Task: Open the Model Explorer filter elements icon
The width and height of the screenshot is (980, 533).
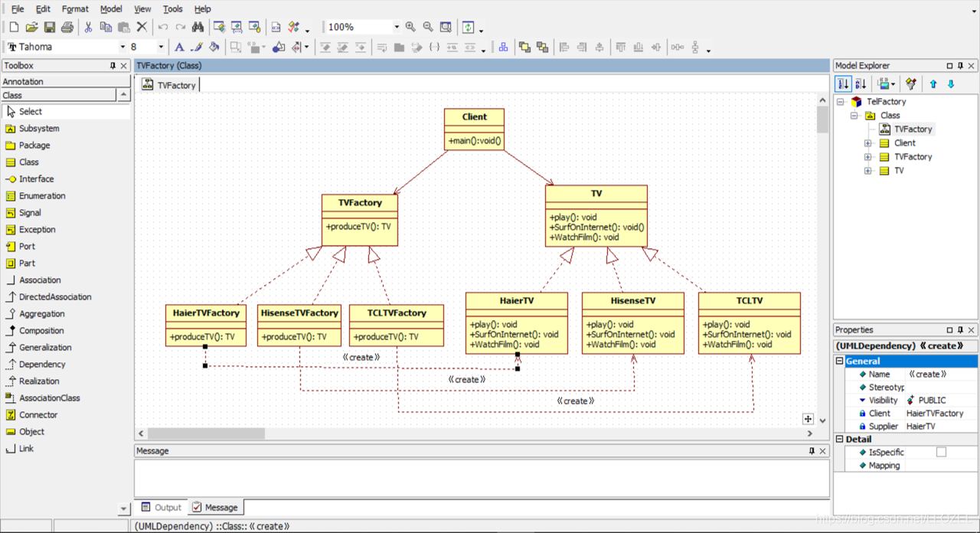Action: tap(911, 83)
